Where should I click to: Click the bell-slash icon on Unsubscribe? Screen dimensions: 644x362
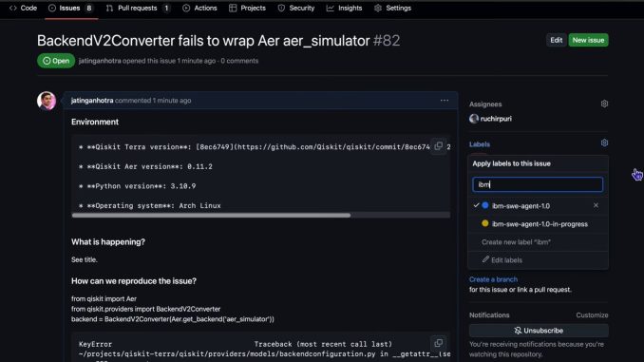coord(518,331)
